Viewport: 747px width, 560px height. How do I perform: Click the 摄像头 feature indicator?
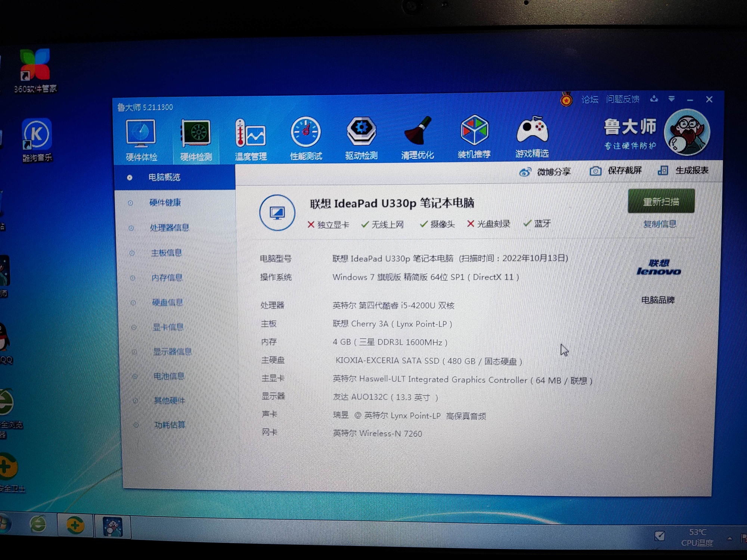coord(437,224)
